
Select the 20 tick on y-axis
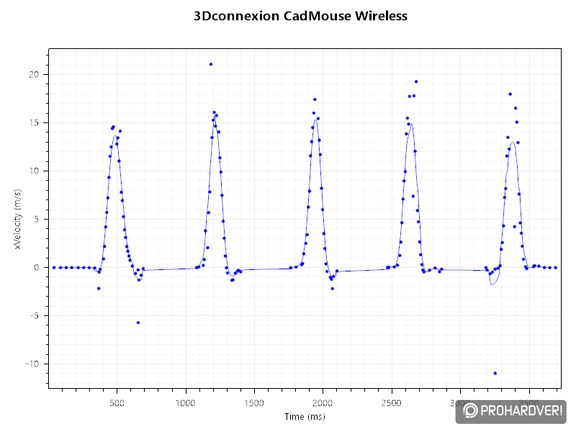[34, 74]
